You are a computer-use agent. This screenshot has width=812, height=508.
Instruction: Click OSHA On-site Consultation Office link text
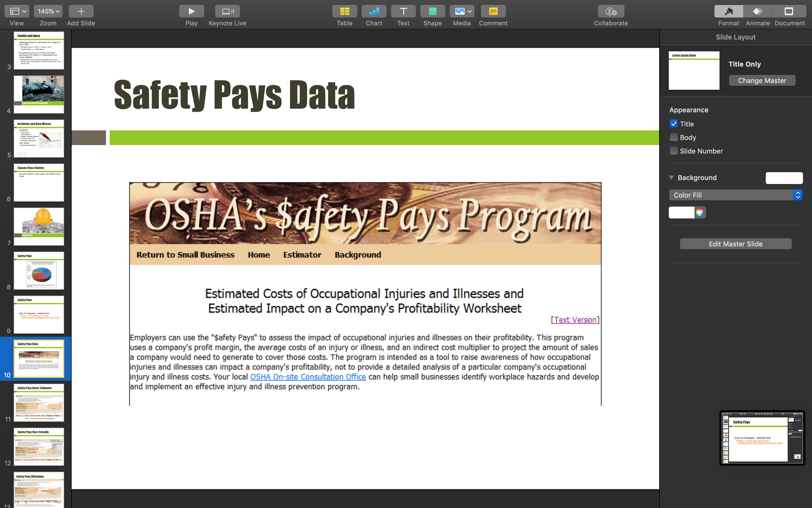308,377
